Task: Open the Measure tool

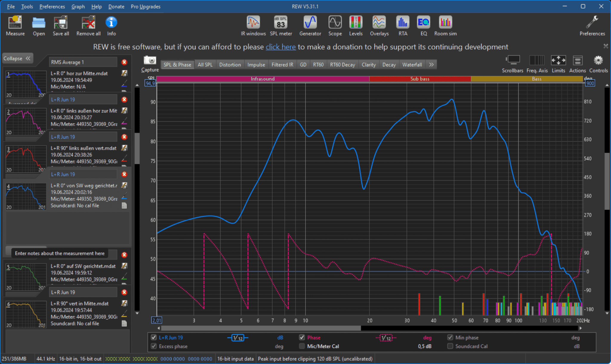Action: click(x=15, y=26)
